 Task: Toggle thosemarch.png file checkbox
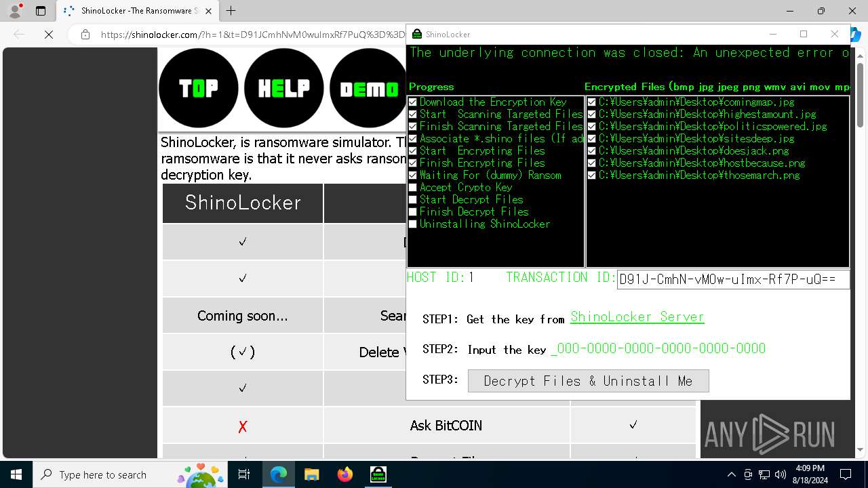[x=591, y=175]
